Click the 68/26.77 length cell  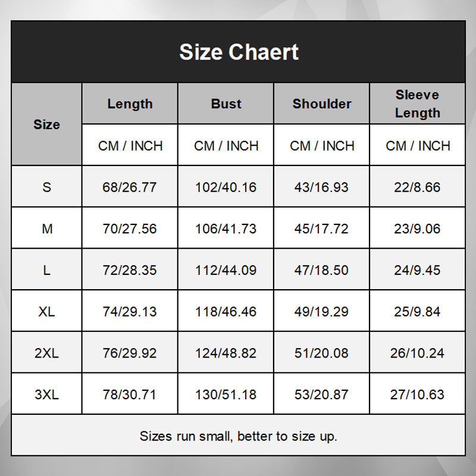(x=130, y=187)
